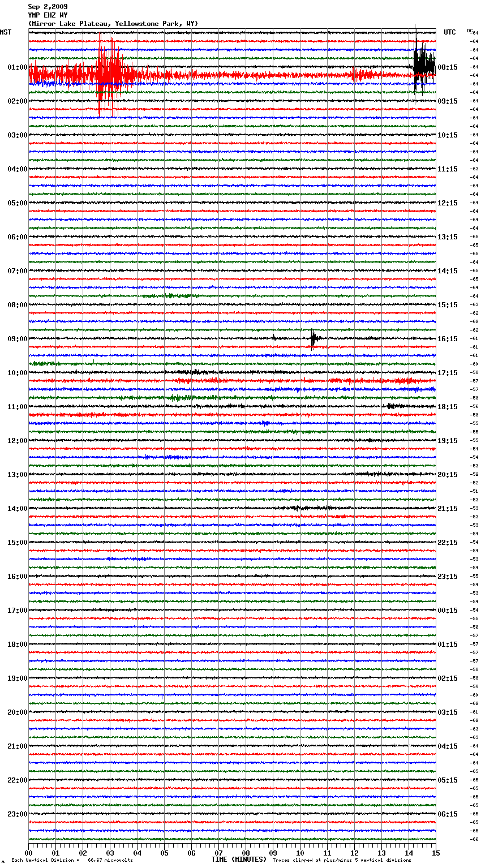Select the 14:00 MST time label

[18, 509]
